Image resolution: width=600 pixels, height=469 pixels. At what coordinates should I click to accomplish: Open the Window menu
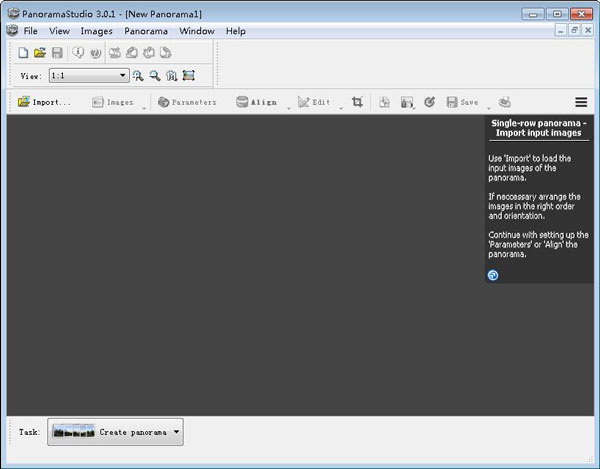tap(197, 31)
